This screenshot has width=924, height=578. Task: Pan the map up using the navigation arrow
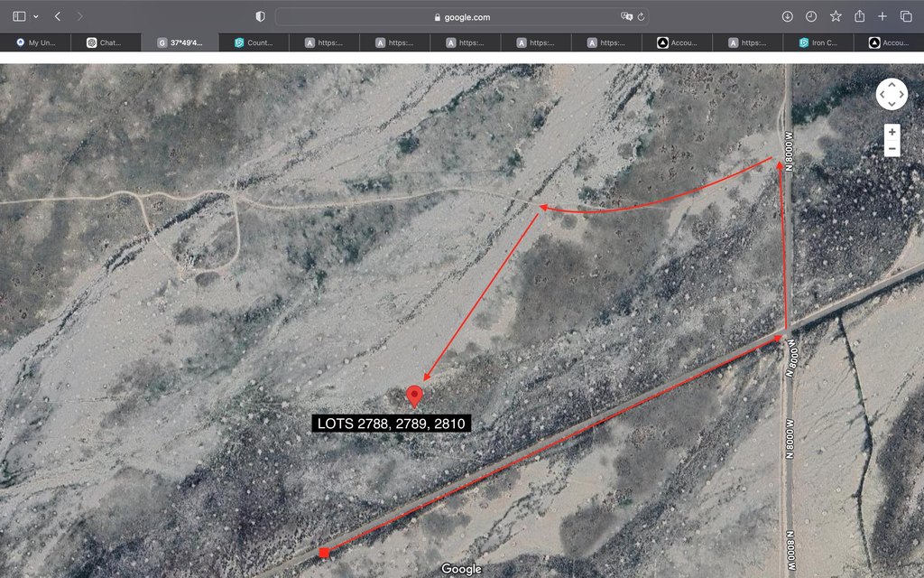point(892,84)
